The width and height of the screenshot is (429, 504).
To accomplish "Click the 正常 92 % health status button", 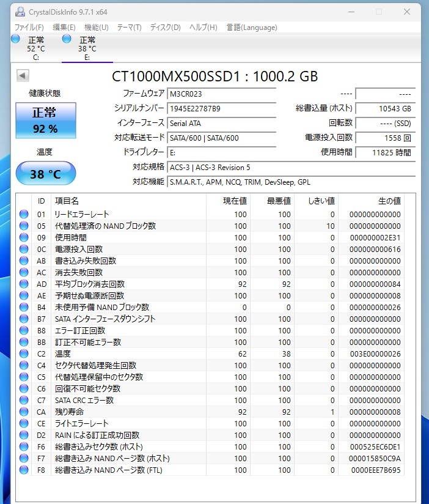I will (x=46, y=120).
